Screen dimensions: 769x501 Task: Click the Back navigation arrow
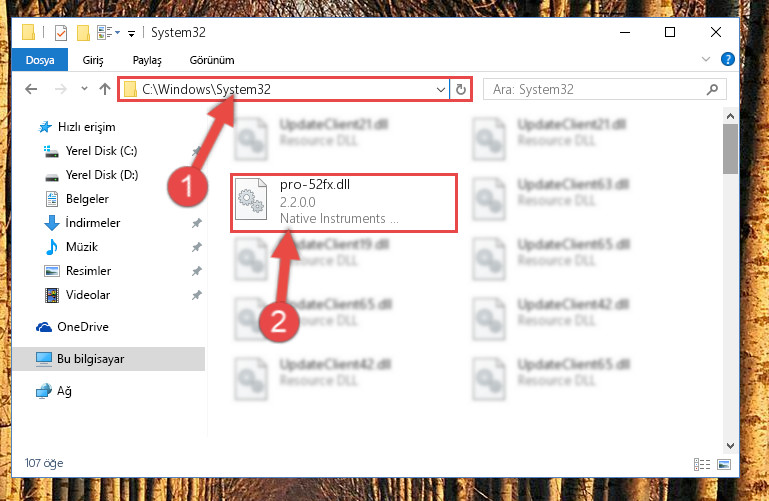click(31, 89)
